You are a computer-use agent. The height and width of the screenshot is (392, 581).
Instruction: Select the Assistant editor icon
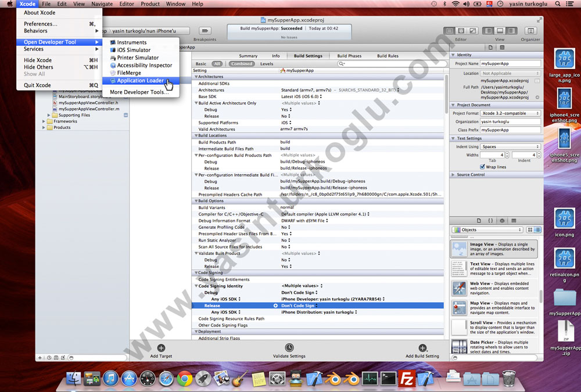[461, 31]
